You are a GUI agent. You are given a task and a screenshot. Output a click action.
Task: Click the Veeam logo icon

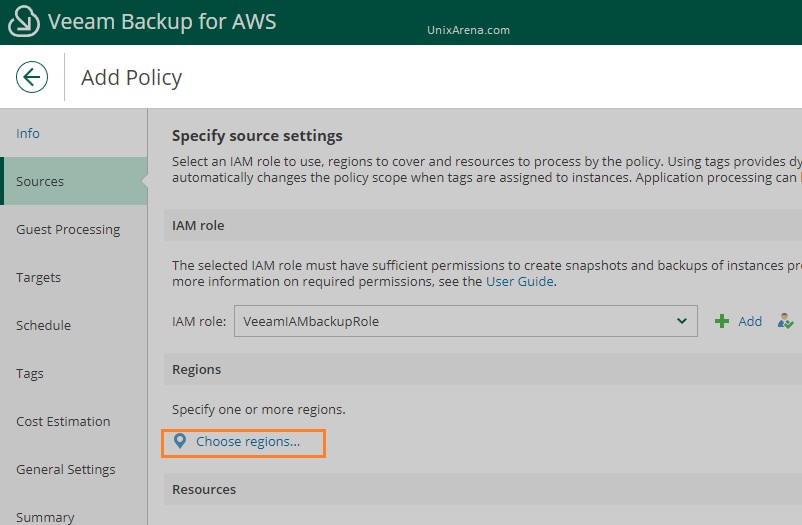(x=24, y=21)
